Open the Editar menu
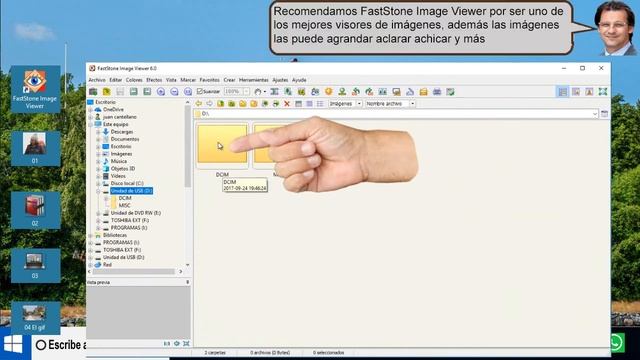The width and height of the screenshot is (640, 360). 116,80
